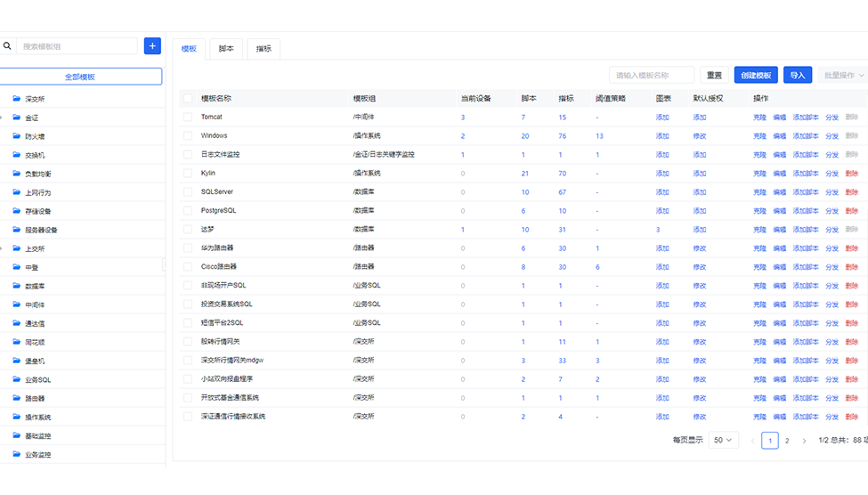Image resolution: width=868 pixels, height=495 pixels.
Task: Go to next page with right arrow
Action: click(x=804, y=441)
